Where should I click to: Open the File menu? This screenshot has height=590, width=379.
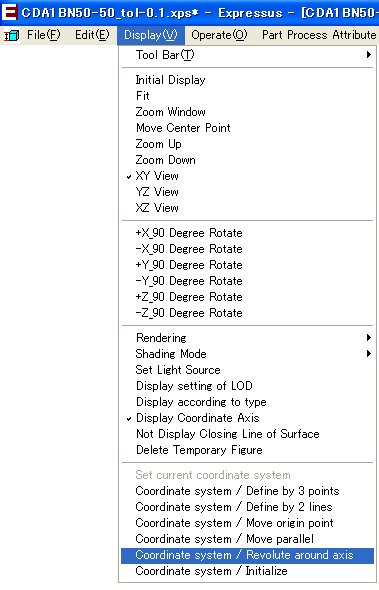44,35
